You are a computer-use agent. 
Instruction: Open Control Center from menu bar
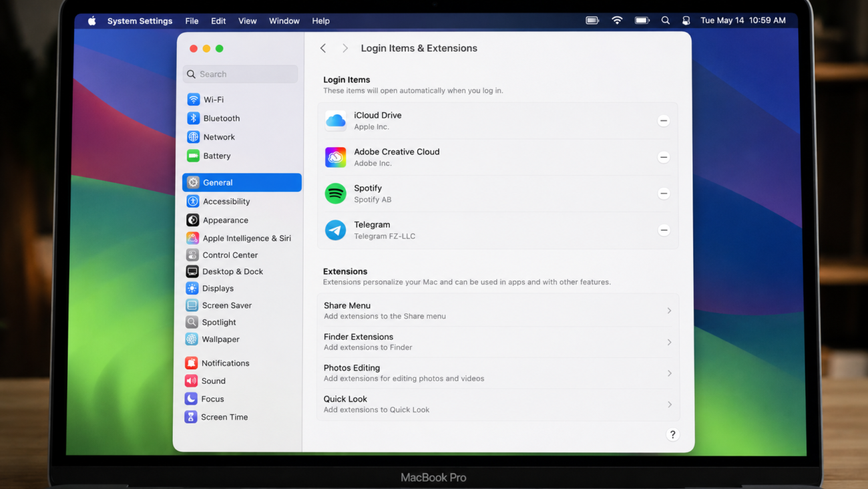686,21
